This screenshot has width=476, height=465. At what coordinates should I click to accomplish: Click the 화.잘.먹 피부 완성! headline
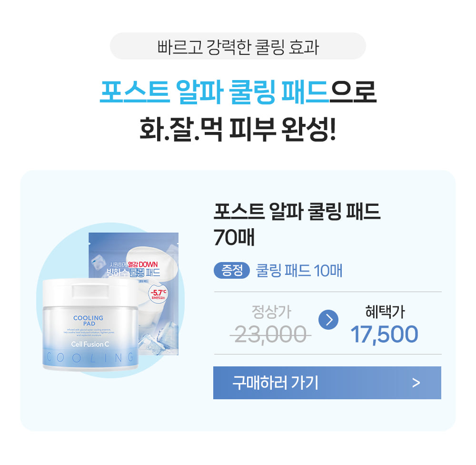pyautogui.click(x=238, y=129)
